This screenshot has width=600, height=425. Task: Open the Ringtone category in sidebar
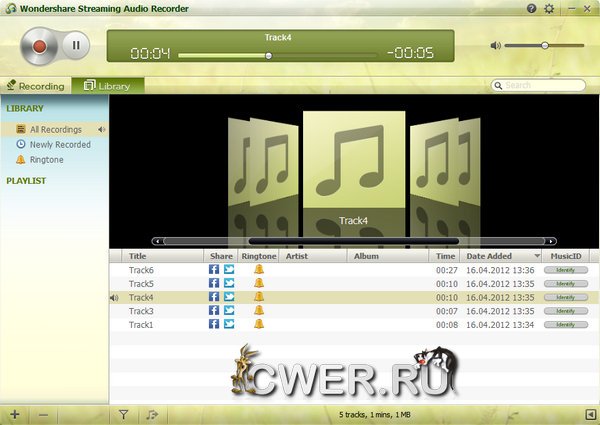[x=40, y=160]
